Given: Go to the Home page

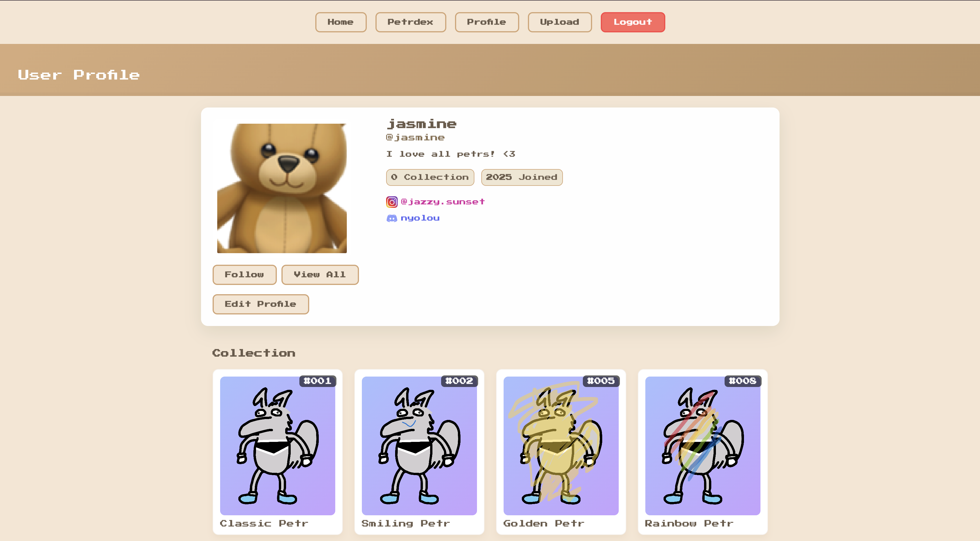Looking at the screenshot, I should click(340, 22).
